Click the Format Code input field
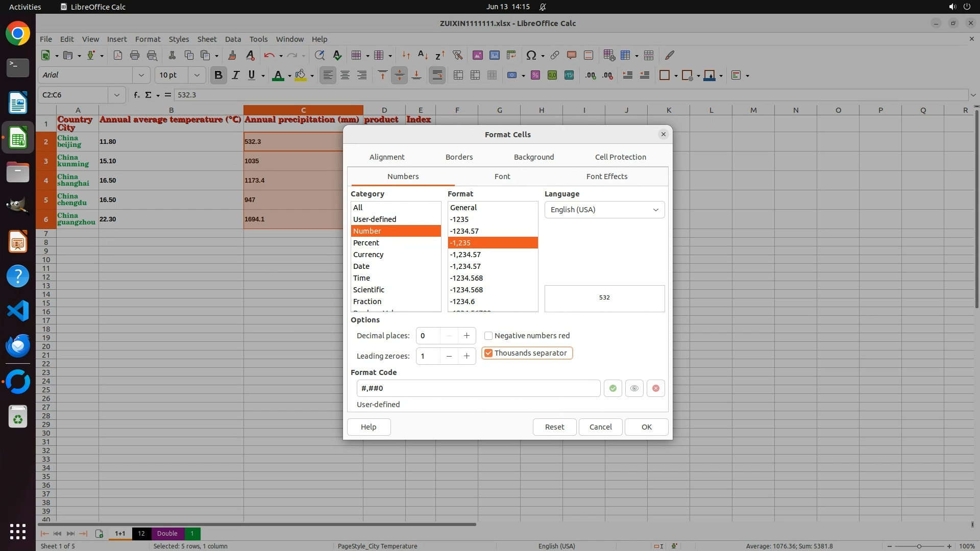This screenshot has width=980, height=551. 478,388
